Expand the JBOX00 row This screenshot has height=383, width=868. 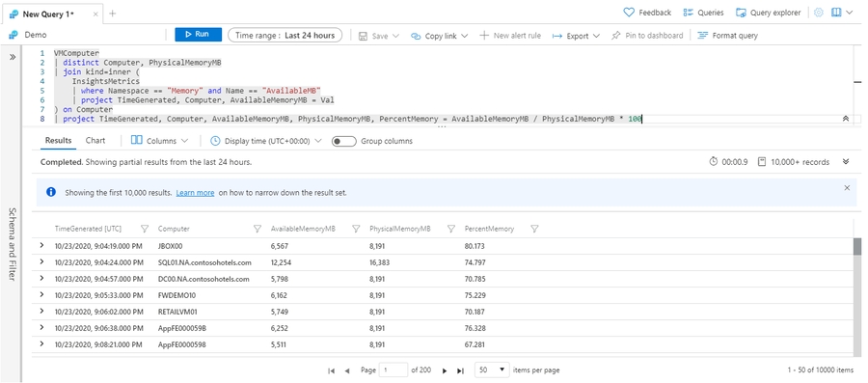click(42, 246)
